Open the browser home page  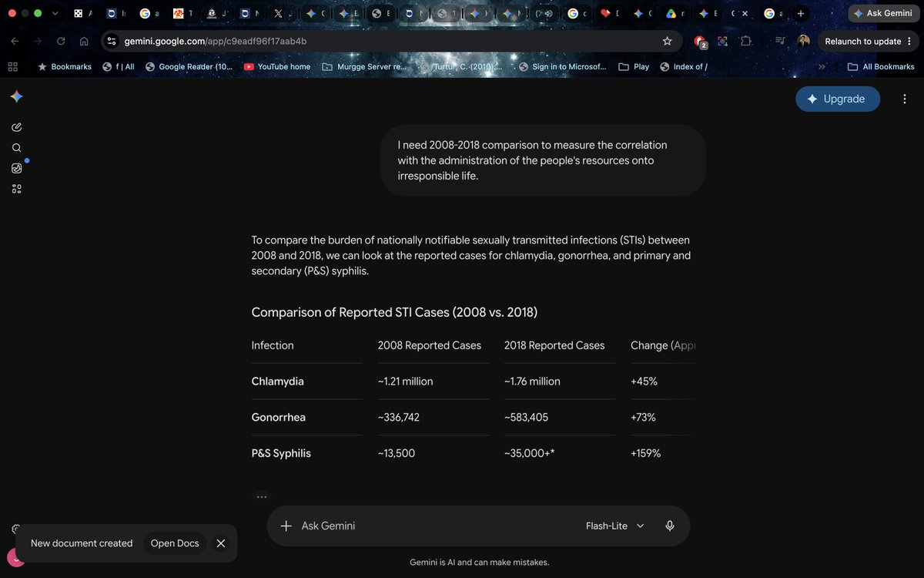(x=84, y=41)
